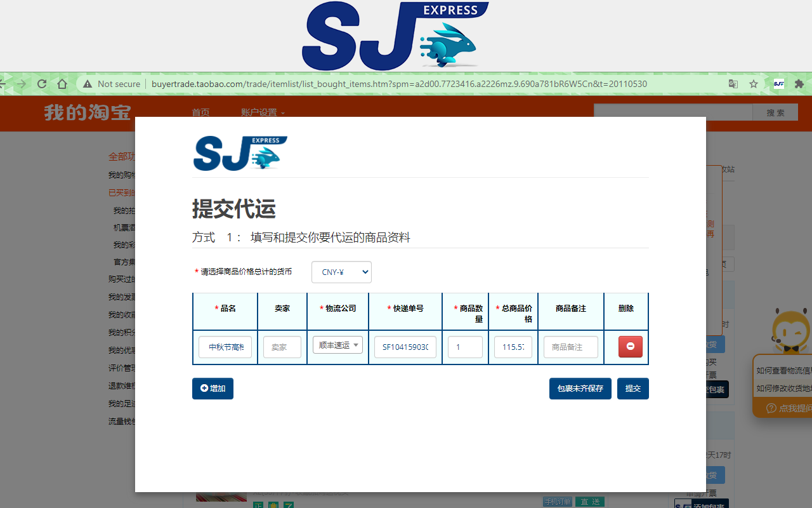Image resolution: width=812 pixels, height=508 pixels.
Task: Click the Not secure warning icon
Action: 88,84
